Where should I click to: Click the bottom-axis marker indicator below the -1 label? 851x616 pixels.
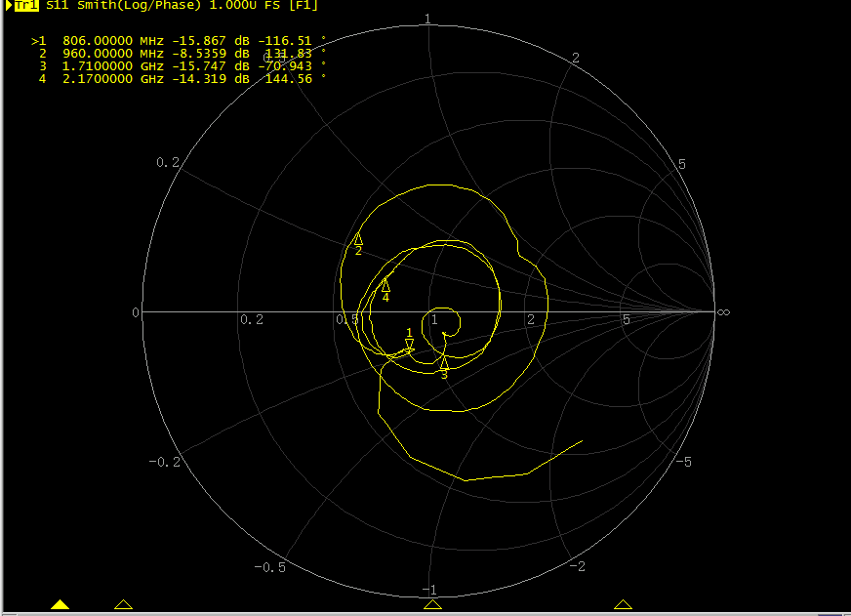432,604
